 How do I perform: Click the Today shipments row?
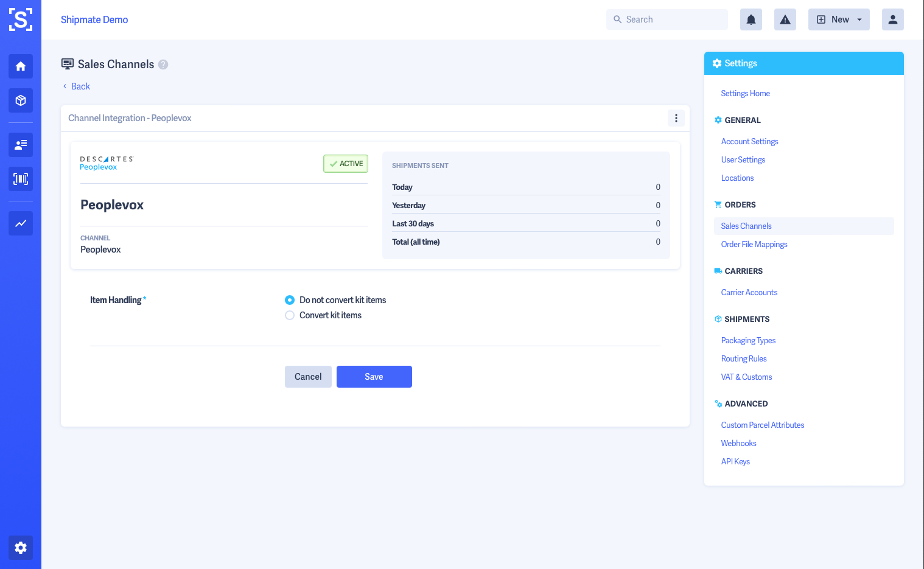click(x=526, y=187)
